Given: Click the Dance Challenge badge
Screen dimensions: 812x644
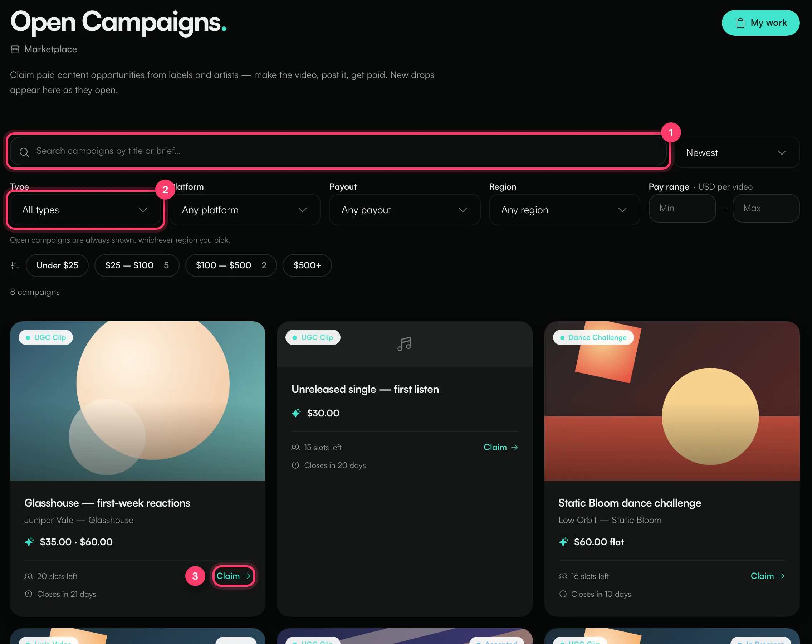Looking at the screenshot, I should click(x=593, y=337).
